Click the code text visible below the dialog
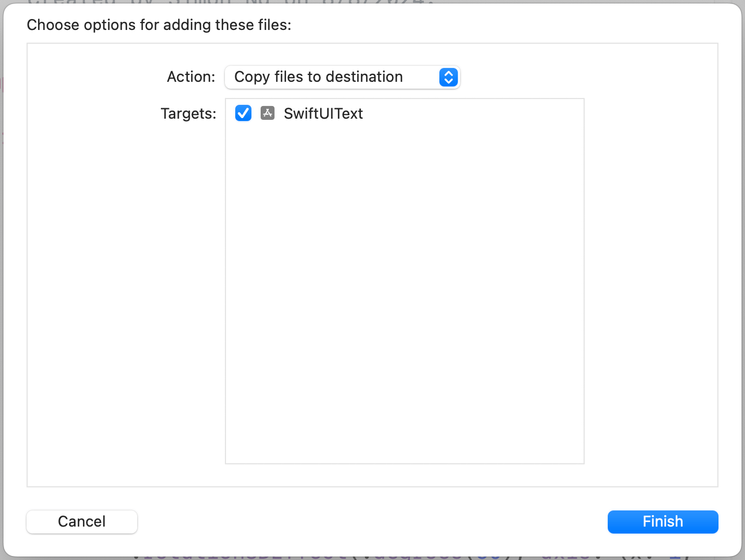This screenshot has width=745, height=560. [404, 555]
